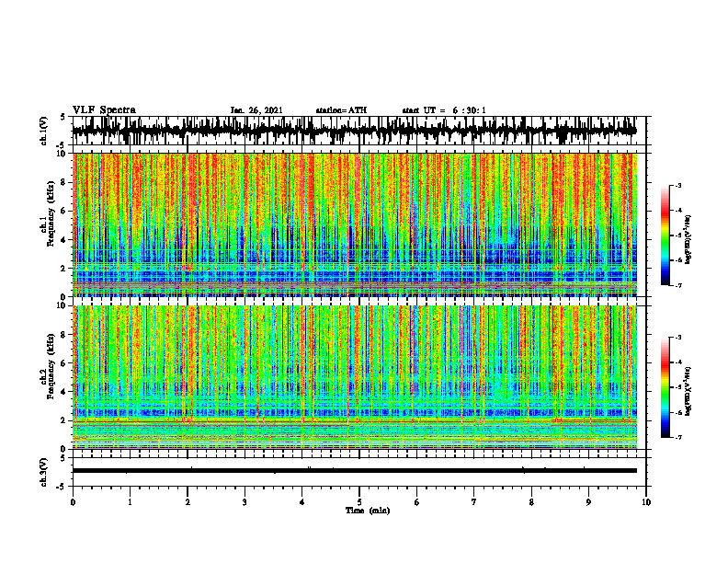Click the date "Jan. 26, 2021"
This screenshot has height=563, width=728.
(256, 110)
